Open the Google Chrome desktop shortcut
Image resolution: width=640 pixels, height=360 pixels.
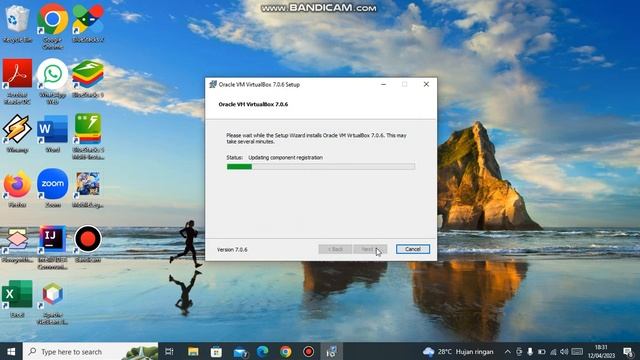click(53, 26)
